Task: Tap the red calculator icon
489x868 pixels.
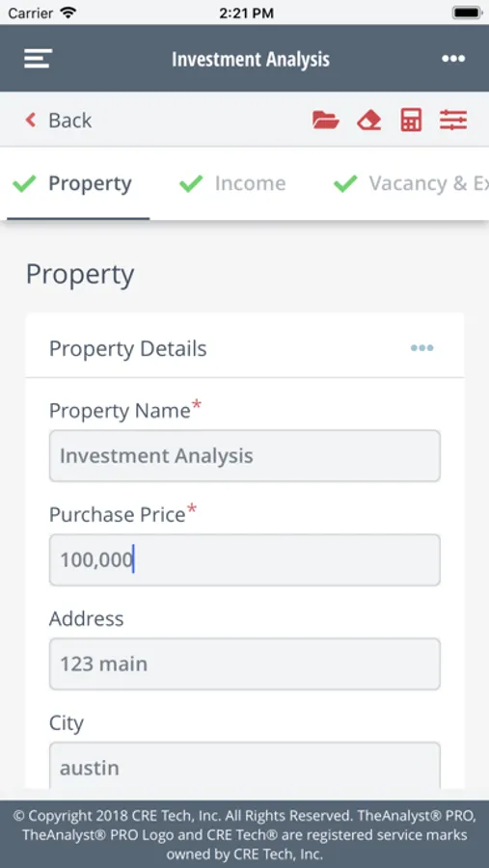Action: tap(411, 121)
